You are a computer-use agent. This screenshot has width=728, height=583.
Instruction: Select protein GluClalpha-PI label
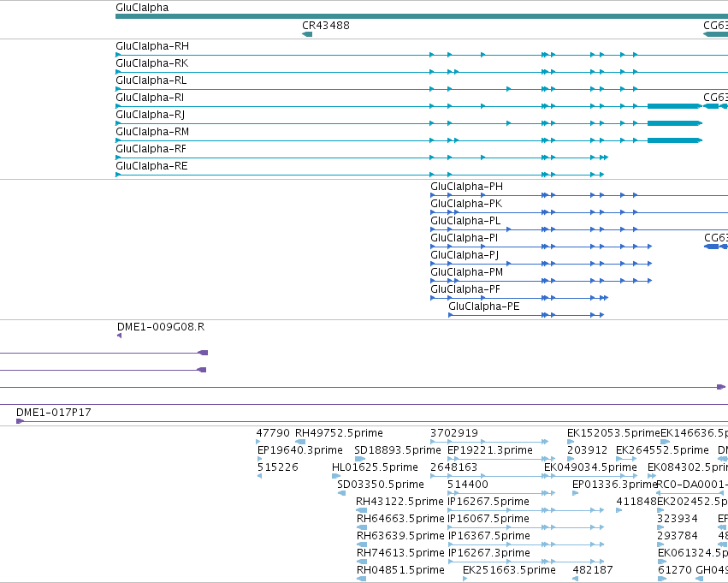coord(465,238)
